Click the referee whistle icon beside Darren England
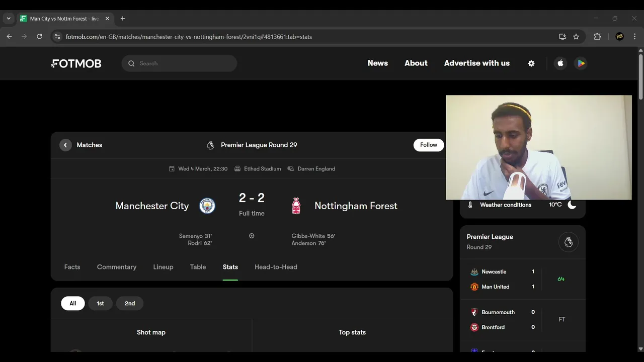The image size is (644, 362). point(291,169)
